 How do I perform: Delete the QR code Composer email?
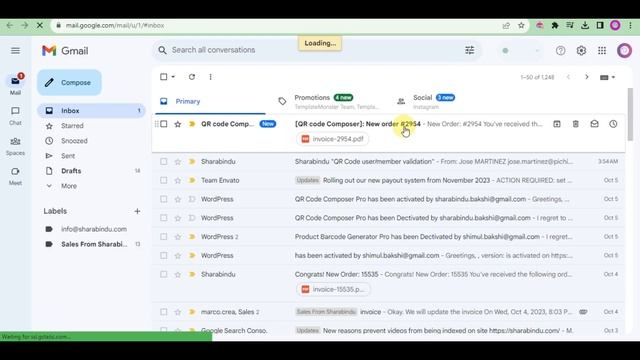[x=576, y=124]
